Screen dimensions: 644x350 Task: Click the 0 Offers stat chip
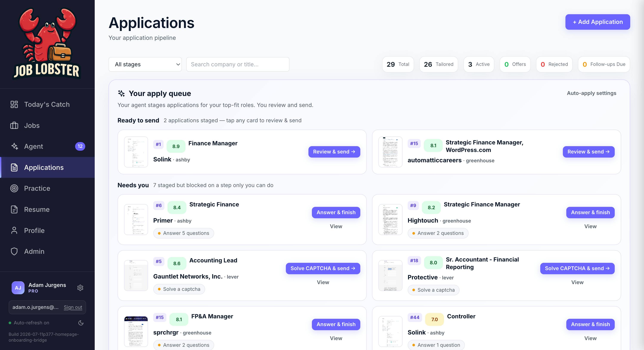pyautogui.click(x=515, y=64)
